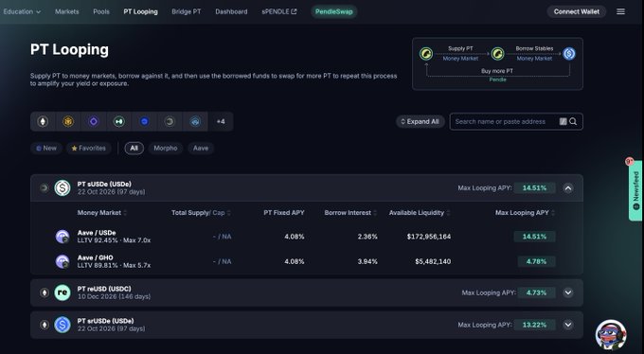Select the green chain filter icon
The width and height of the screenshot is (644, 354).
119,121
